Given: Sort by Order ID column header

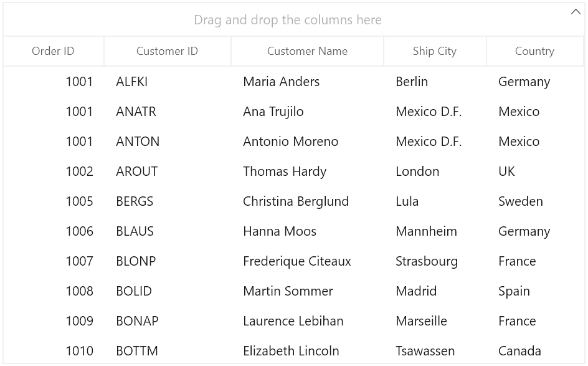Looking at the screenshot, I should point(53,51).
